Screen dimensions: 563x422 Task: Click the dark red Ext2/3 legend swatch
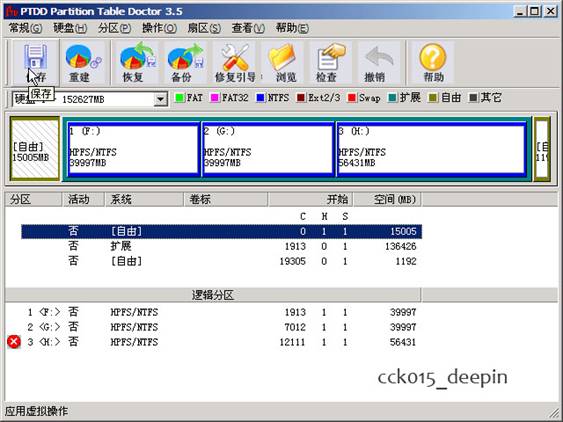pyautogui.click(x=301, y=98)
